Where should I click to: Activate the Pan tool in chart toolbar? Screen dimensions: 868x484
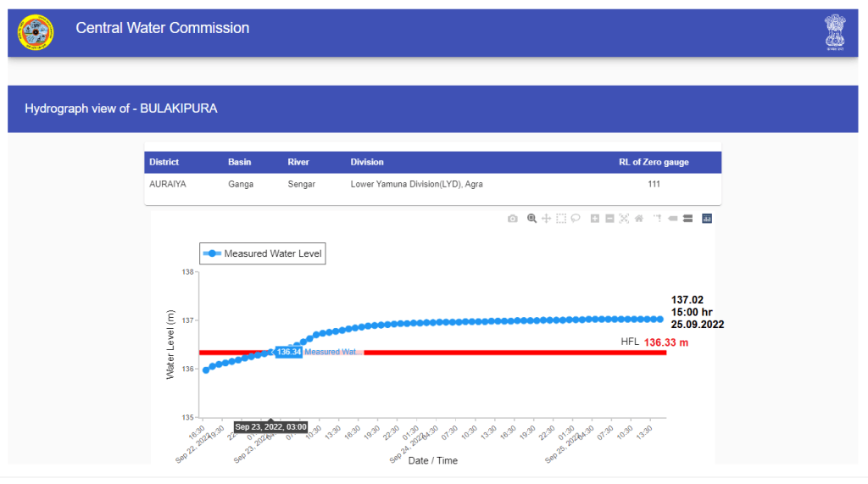547,219
